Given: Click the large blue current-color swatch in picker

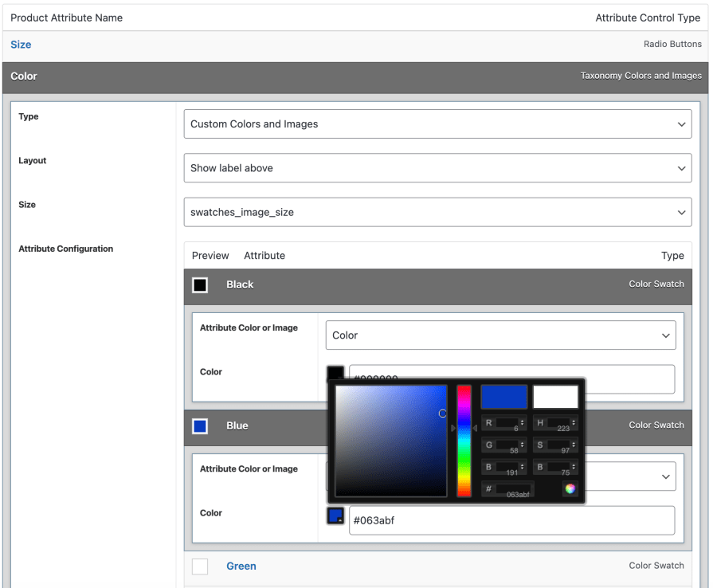Looking at the screenshot, I should 504,396.
